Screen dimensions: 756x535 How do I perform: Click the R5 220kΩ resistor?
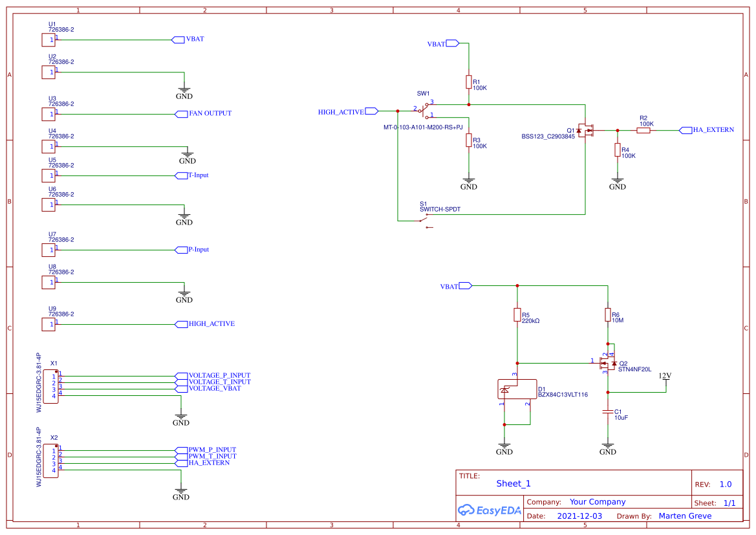click(517, 315)
